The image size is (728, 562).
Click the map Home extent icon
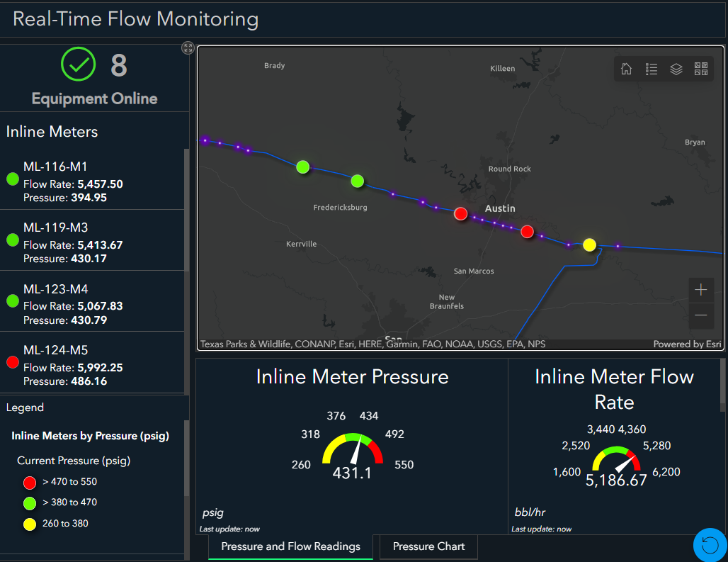(626, 69)
